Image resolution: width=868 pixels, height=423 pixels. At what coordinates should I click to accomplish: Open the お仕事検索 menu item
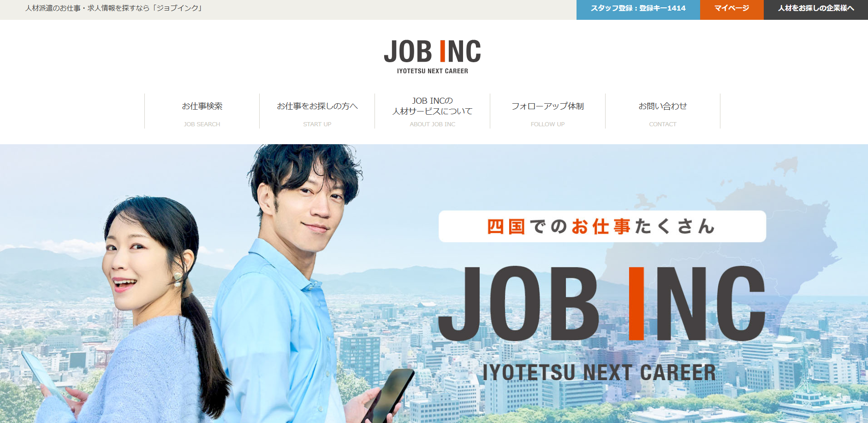pyautogui.click(x=202, y=111)
